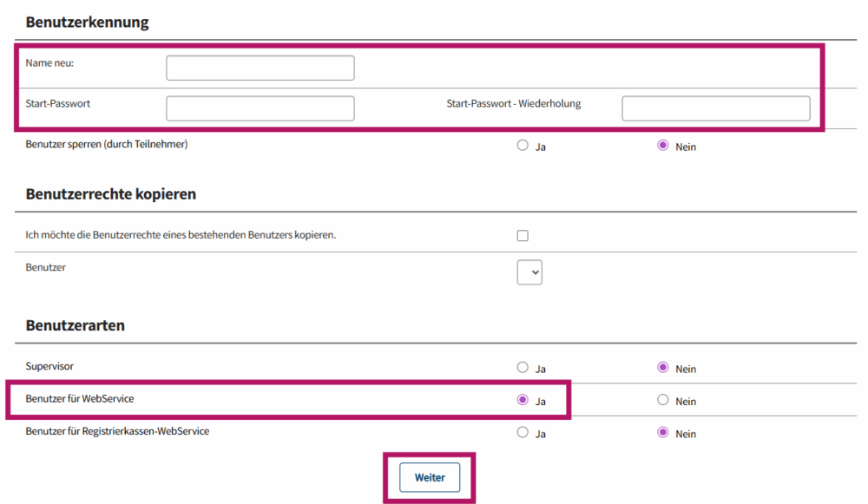
Task: Click the 'Benutzerarten' section heading
Action: [75, 326]
